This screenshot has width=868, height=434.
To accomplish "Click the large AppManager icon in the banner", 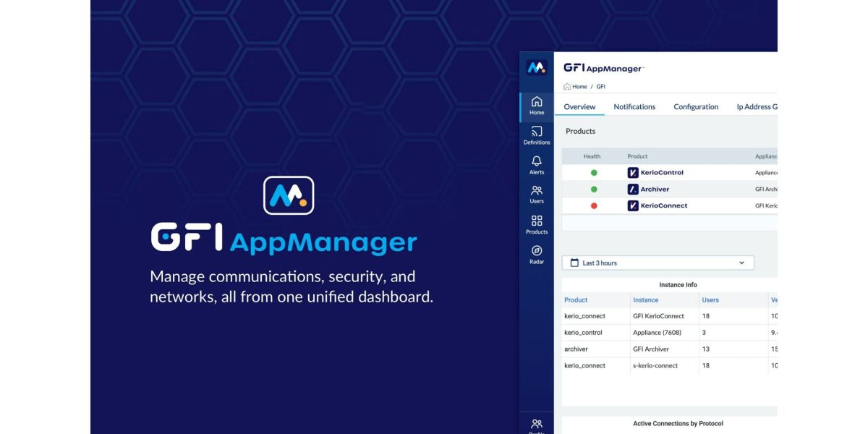I will pos(289,195).
